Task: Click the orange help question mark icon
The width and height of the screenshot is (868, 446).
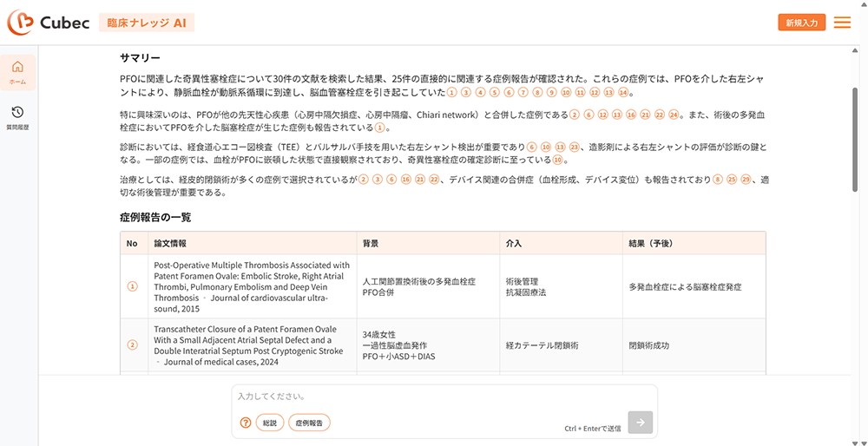Action: pos(246,423)
